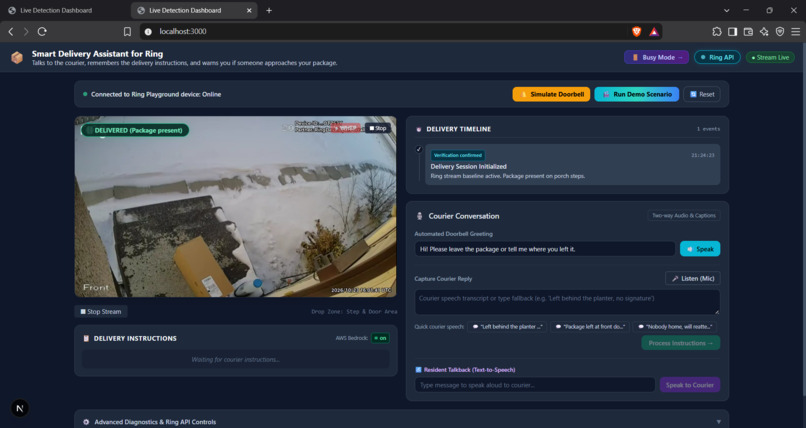Choose "Package left at front do..." quick speech
The height and width of the screenshot is (428, 806).
tap(589, 327)
